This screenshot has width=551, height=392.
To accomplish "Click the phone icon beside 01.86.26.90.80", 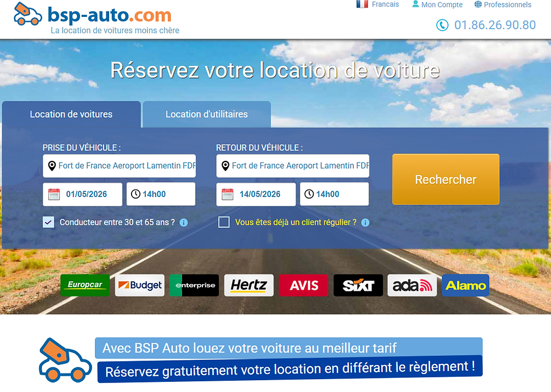I will pos(442,25).
